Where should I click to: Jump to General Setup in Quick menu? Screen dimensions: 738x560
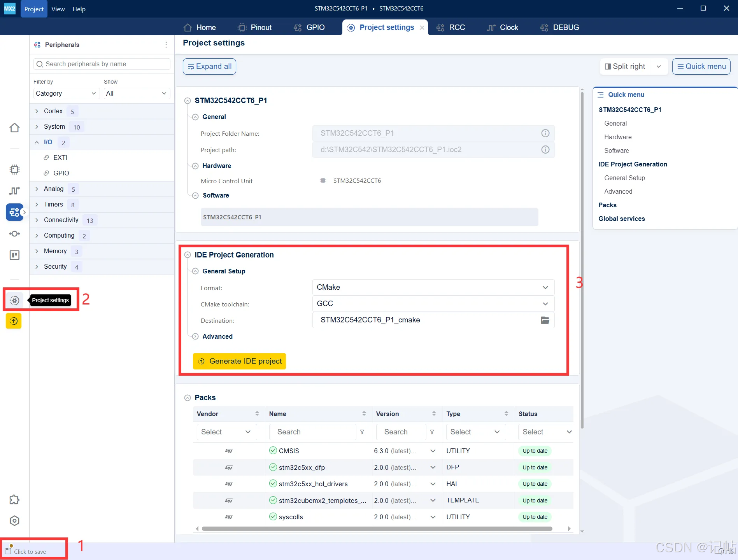[x=624, y=178]
